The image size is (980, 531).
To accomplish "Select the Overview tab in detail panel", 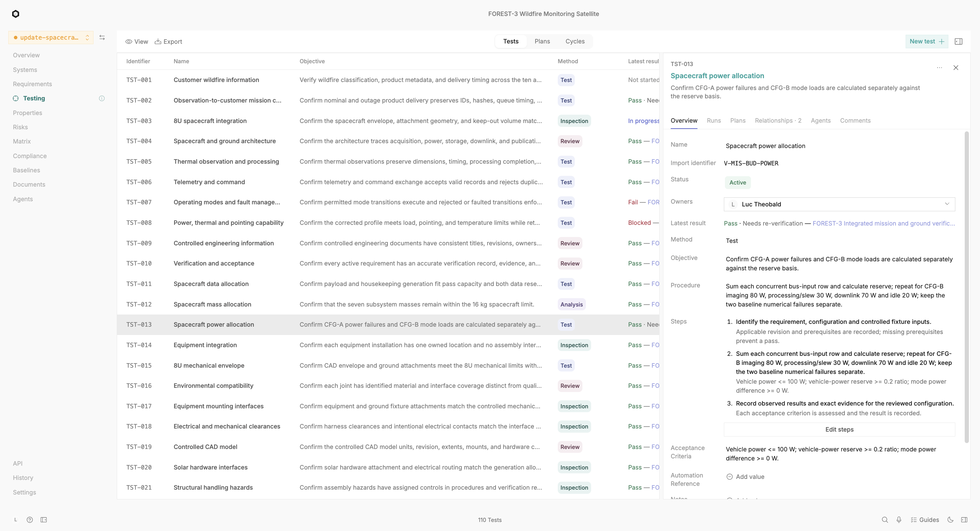I will [684, 121].
